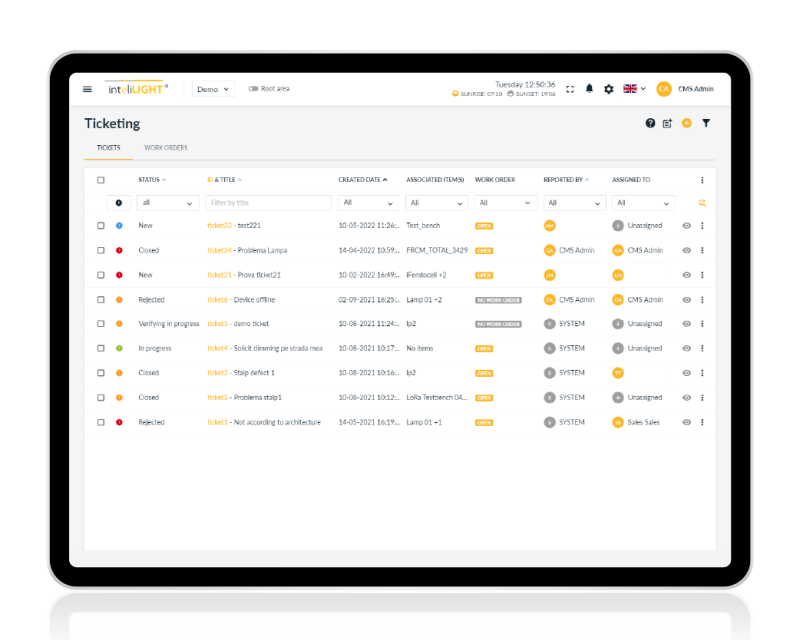Click the 'Filter by title' input field
800x640 pixels.
(267, 202)
